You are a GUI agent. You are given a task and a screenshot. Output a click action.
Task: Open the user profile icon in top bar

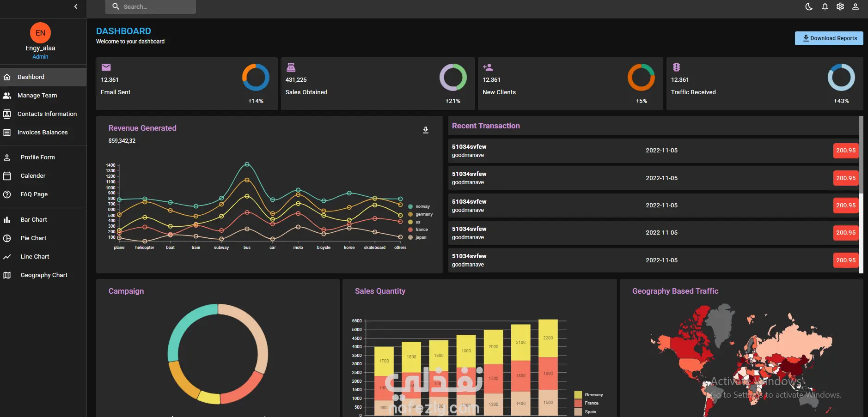tap(856, 6)
